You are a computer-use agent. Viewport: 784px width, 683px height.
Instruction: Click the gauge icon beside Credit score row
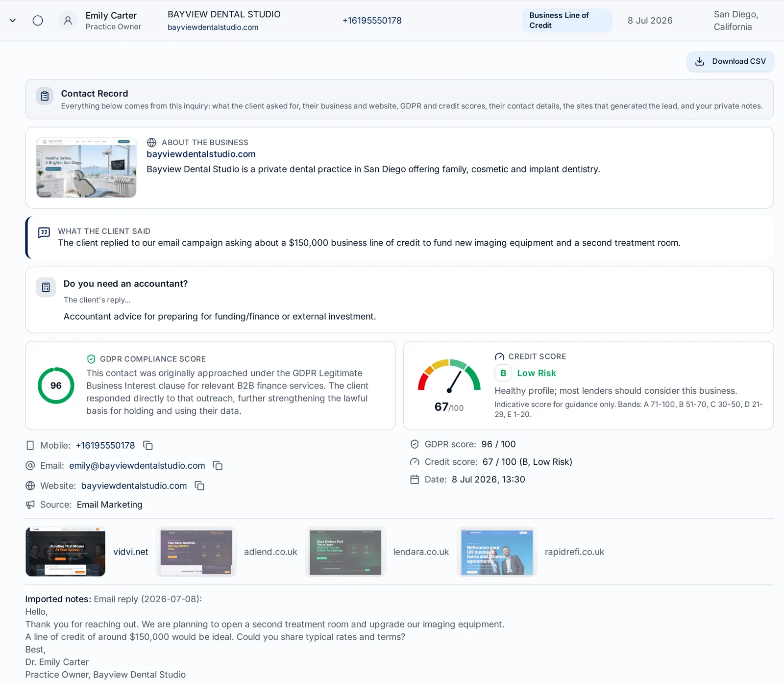coord(415,462)
